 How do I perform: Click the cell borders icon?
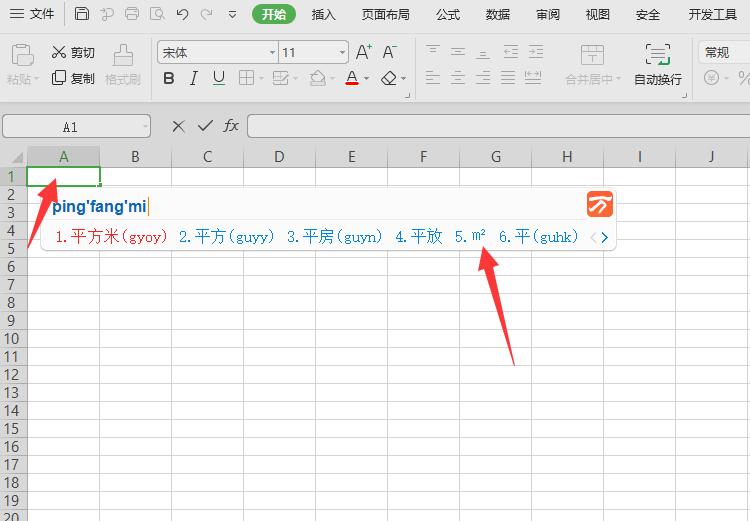(246, 78)
